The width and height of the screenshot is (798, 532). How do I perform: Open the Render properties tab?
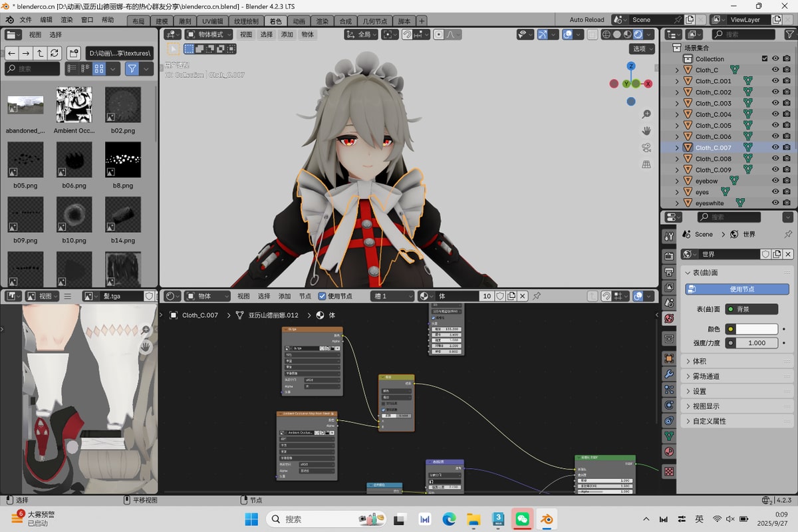669,256
